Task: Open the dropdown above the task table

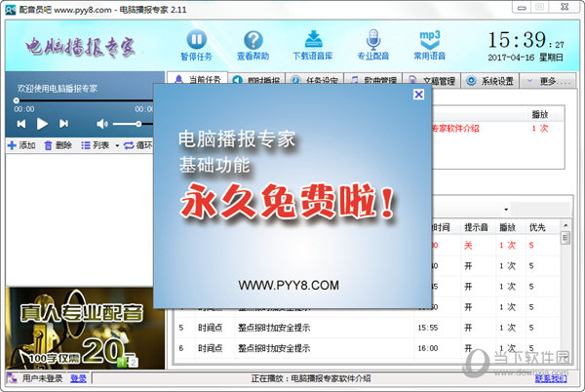Action: tap(506, 210)
